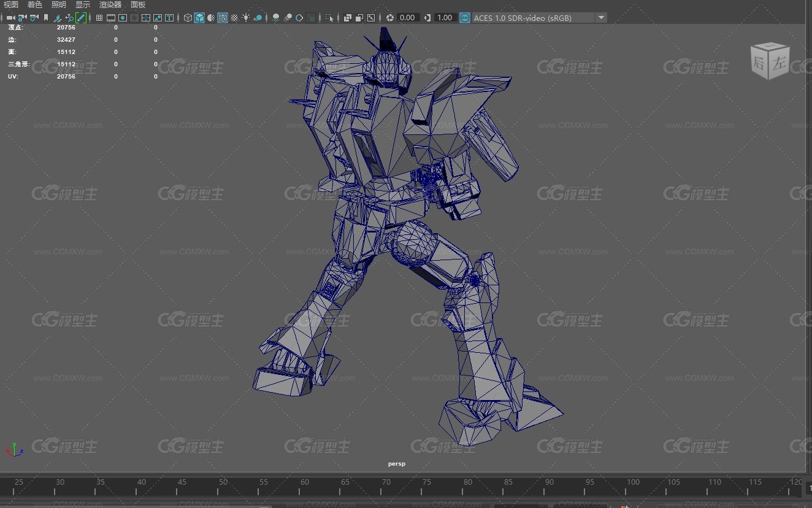Toggle the Film Gate icon
The height and width of the screenshot is (508, 812).
click(111, 18)
